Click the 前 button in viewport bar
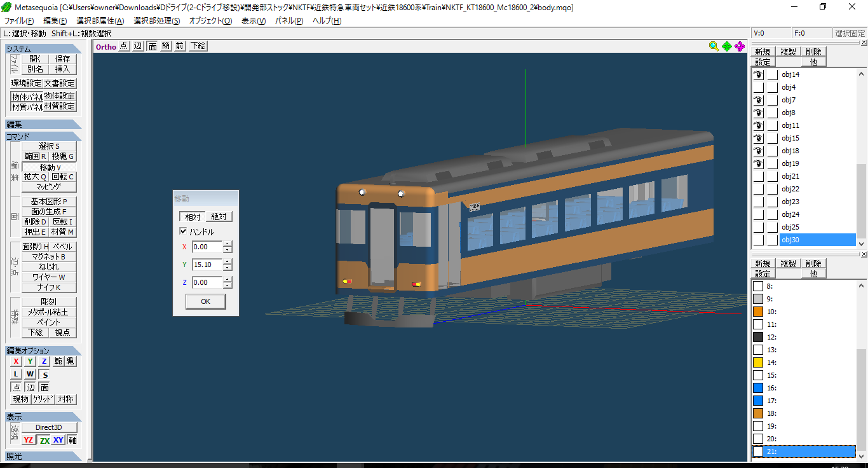Viewport: 868px width, 468px height. tap(180, 46)
